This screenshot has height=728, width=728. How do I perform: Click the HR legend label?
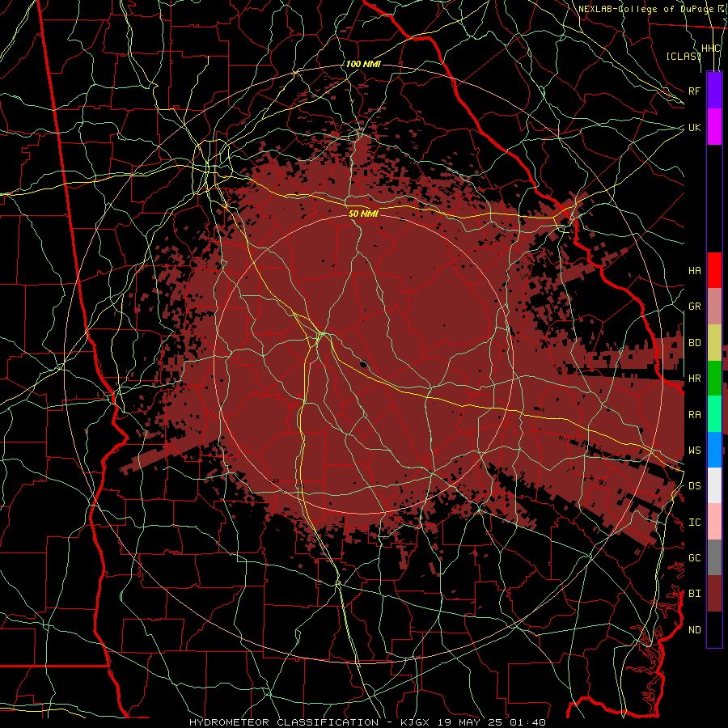point(695,379)
